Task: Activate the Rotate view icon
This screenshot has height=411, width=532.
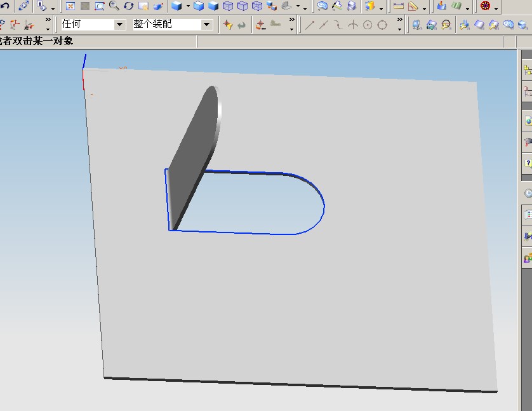Action: click(129, 6)
